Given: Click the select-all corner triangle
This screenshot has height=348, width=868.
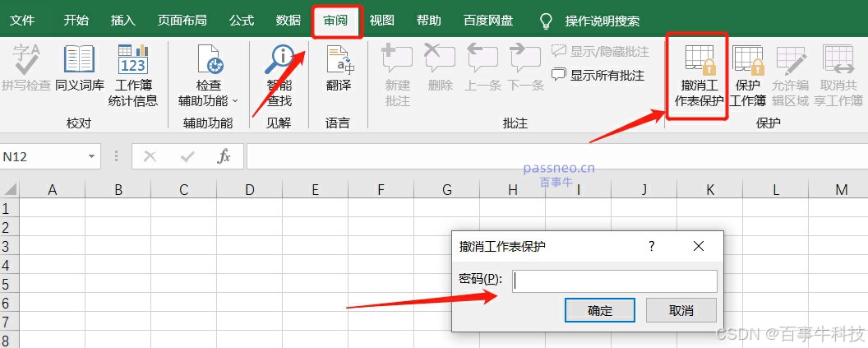Looking at the screenshot, I should (10, 190).
